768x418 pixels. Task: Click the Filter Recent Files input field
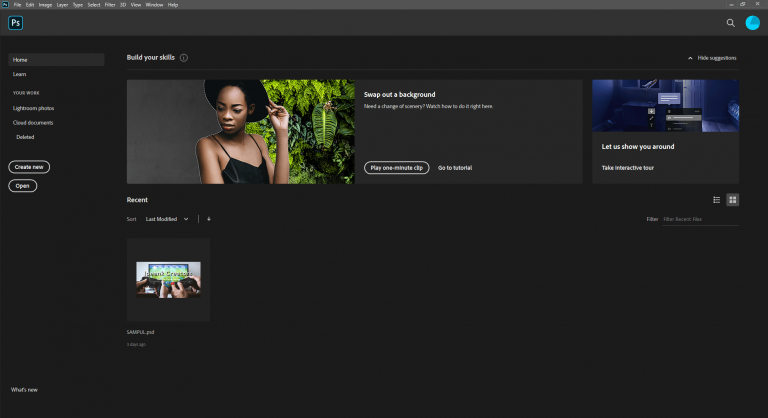tap(700, 218)
